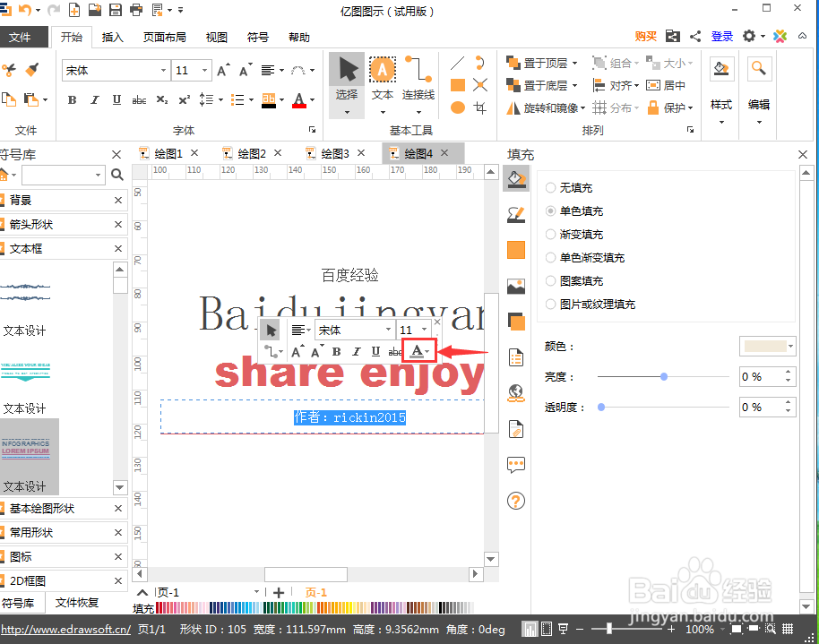Open the hyperlink globe panel icon
The image size is (819, 644).
coord(516,393)
